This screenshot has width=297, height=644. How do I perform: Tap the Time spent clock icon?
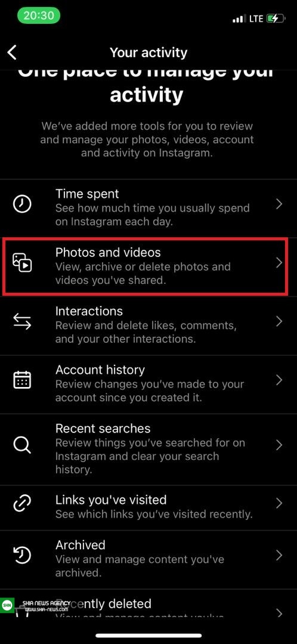(x=22, y=204)
